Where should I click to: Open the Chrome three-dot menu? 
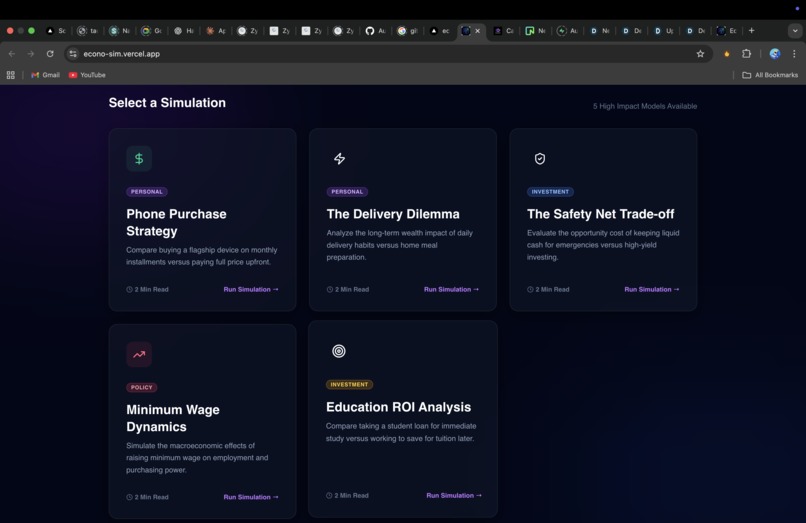coord(794,53)
